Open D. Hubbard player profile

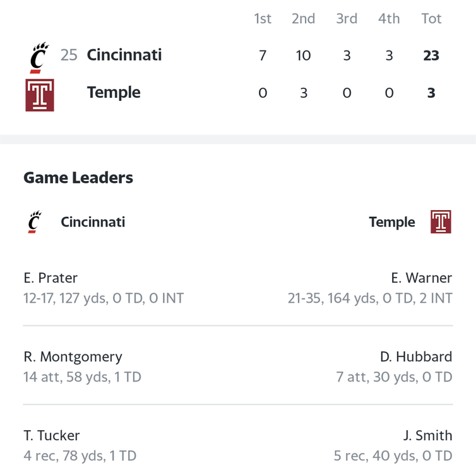point(416,356)
